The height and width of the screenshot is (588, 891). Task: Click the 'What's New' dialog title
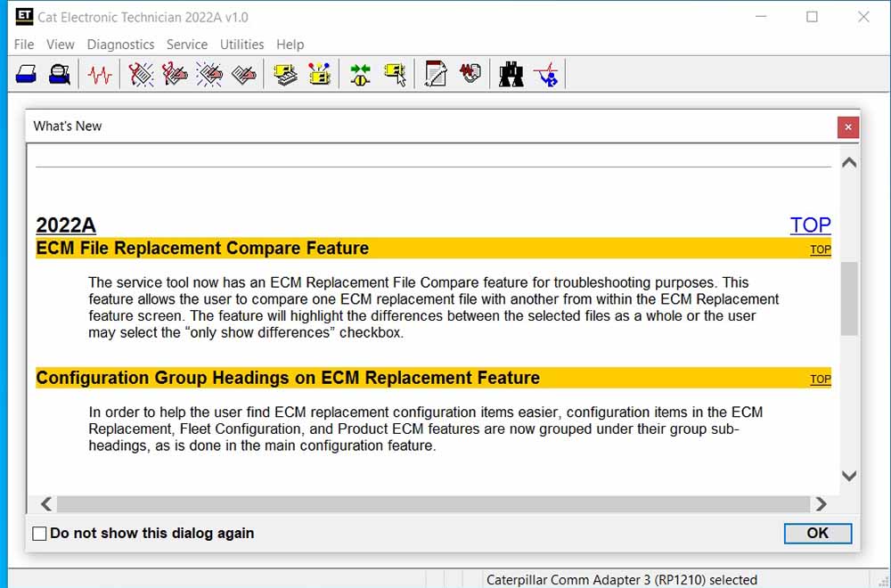pyautogui.click(x=68, y=127)
